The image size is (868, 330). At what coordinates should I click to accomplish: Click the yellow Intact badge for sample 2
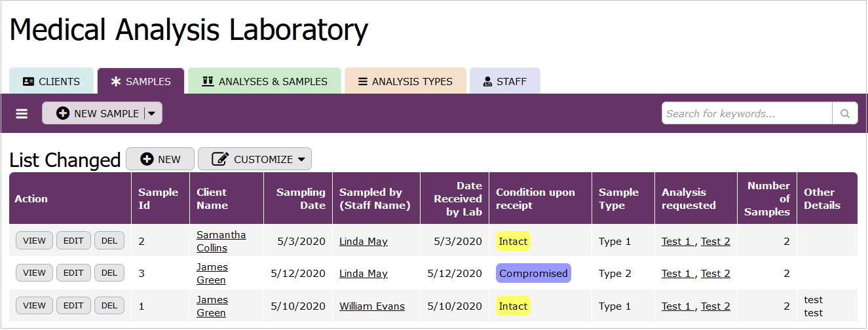tap(513, 241)
